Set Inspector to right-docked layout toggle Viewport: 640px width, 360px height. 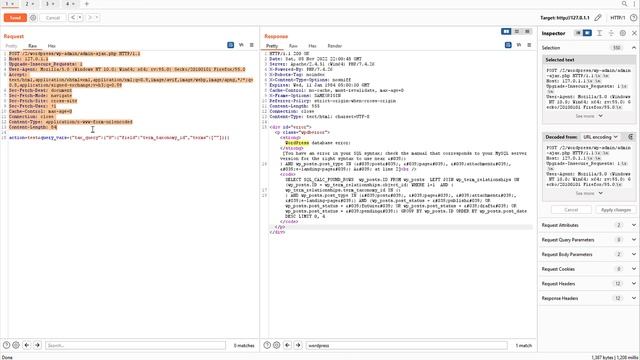tap(587, 33)
